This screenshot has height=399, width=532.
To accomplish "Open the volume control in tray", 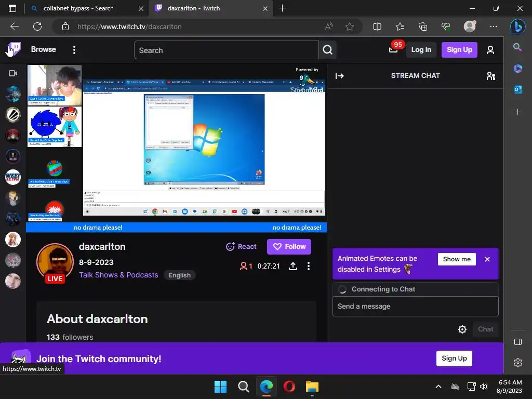I will [x=484, y=387].
